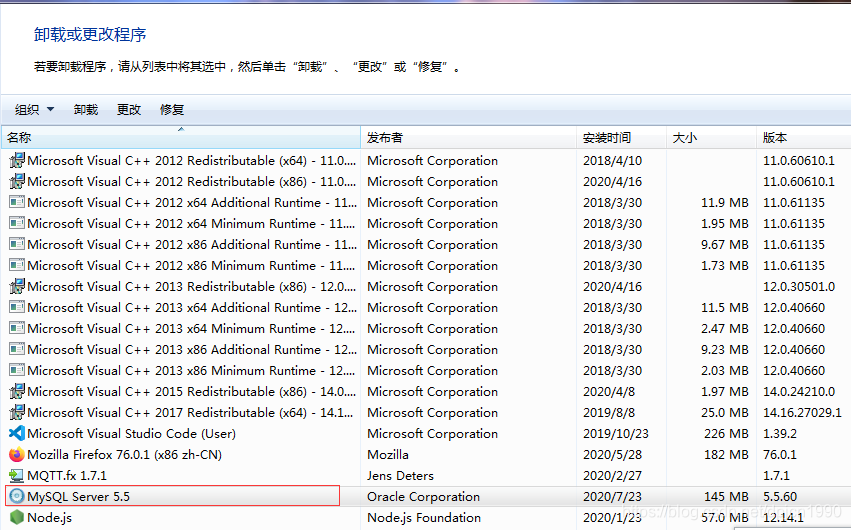This screenshot has width=851, height=530.
Task: Click the Jens Deters publisher cell
Action: tap(401, 476)
